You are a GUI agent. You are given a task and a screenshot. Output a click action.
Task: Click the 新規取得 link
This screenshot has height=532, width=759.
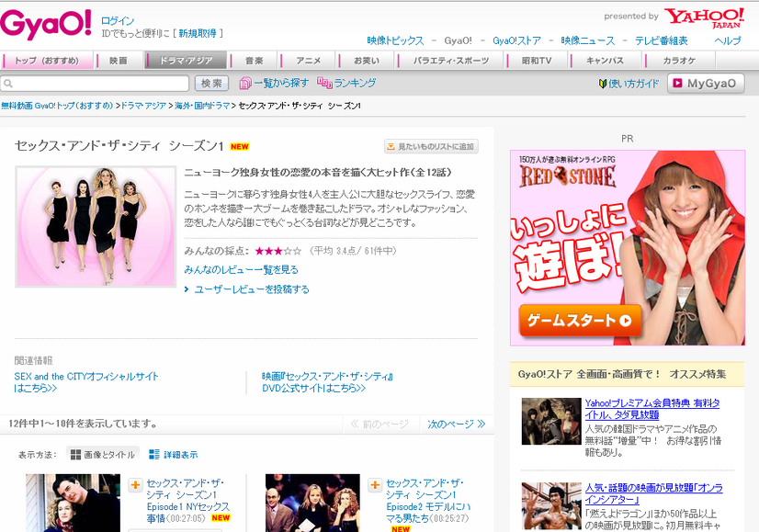(198, 33)
